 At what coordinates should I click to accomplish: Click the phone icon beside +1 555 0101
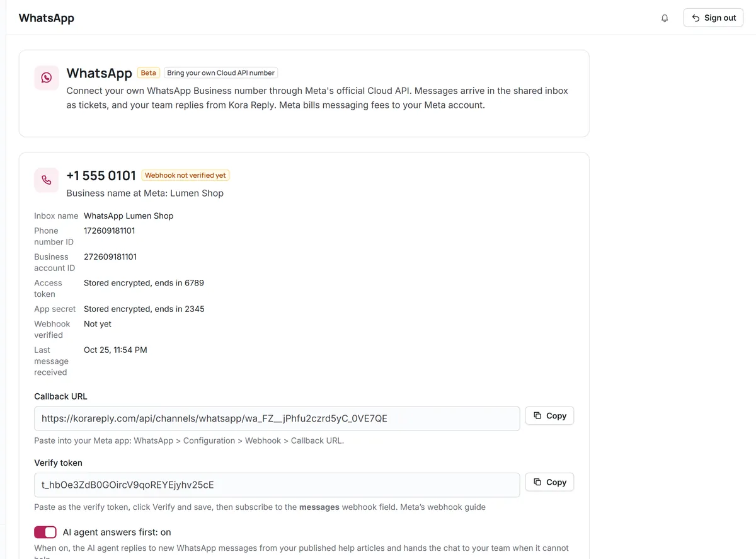pyautogui.click(x=47, y=180)
